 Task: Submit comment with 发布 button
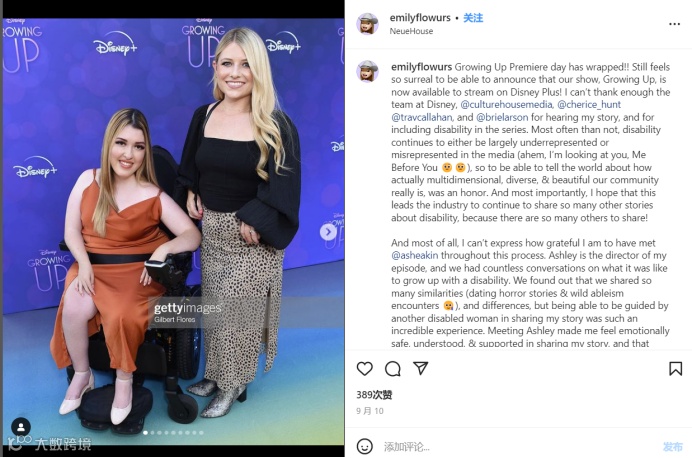[673, 447]
